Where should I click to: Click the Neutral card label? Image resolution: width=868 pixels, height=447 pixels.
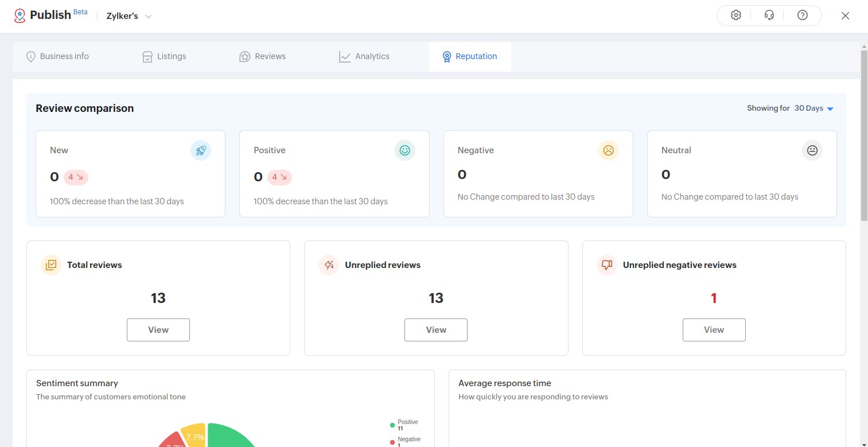point(676,150)
